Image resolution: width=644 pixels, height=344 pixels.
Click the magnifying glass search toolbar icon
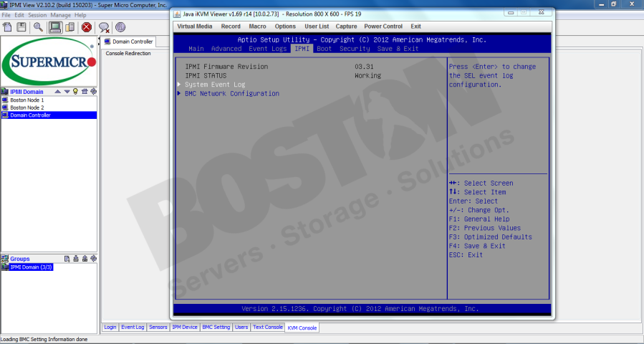[x=38, y=27]
